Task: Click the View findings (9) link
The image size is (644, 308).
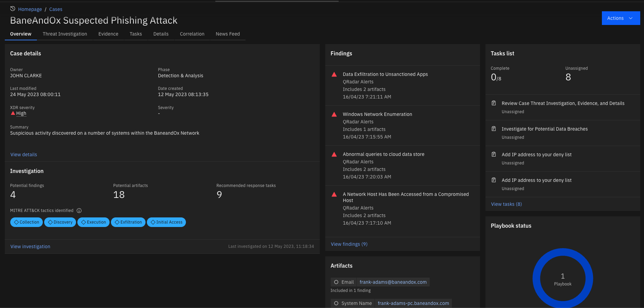Action: [349, 244]
